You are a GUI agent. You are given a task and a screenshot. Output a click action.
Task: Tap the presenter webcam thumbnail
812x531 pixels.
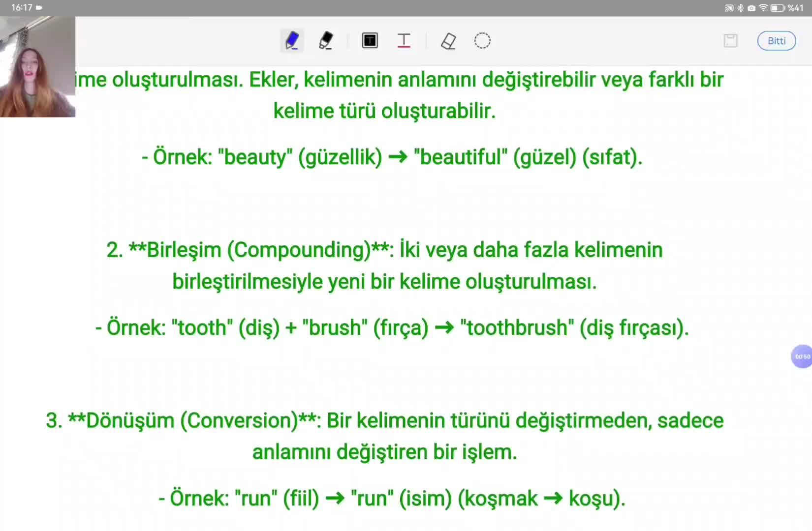(37, 67)
